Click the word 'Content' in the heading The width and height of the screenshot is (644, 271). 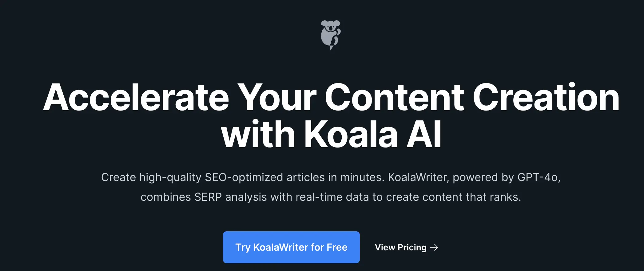click(x=395, y=97)
